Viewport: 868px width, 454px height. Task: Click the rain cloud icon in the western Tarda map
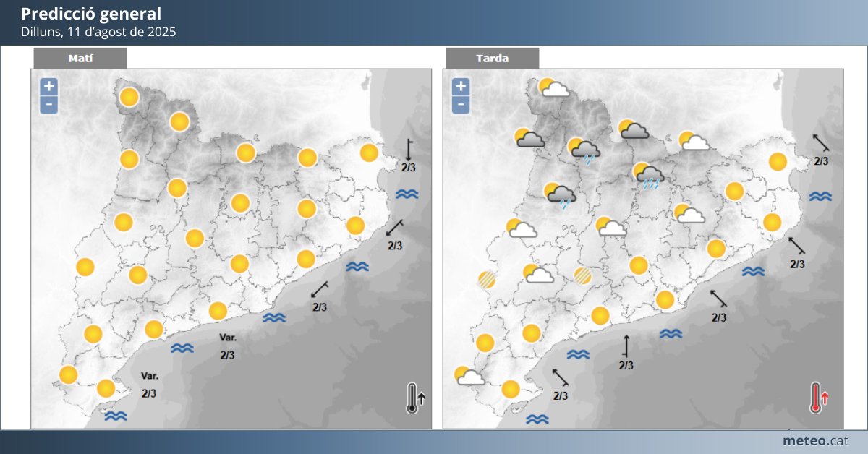click(560, 195)
